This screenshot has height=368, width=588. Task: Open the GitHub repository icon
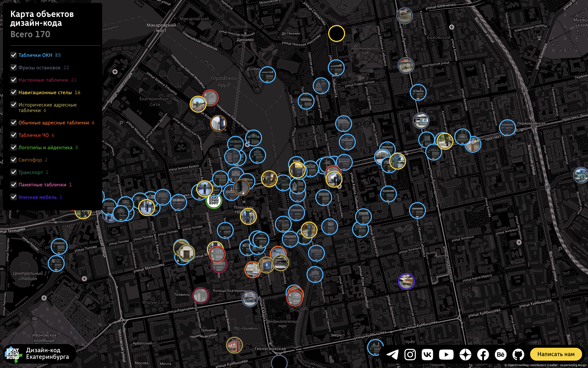tap(518, 355)
